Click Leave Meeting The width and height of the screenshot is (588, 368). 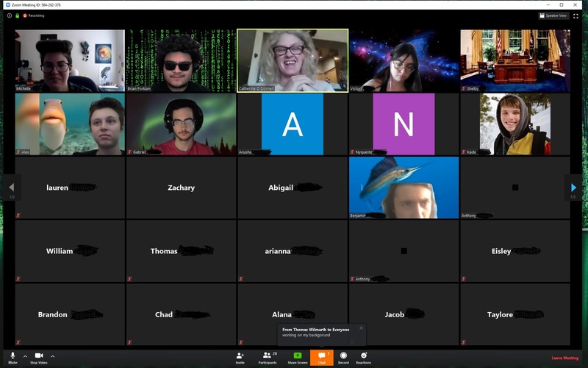pos(564,358)
